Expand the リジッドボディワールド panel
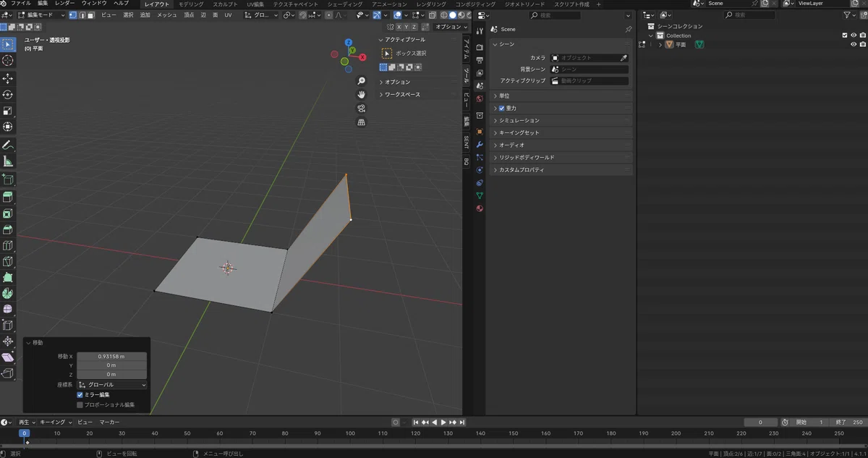This screenshot has width=868, height=458. [x=561, y=157]
